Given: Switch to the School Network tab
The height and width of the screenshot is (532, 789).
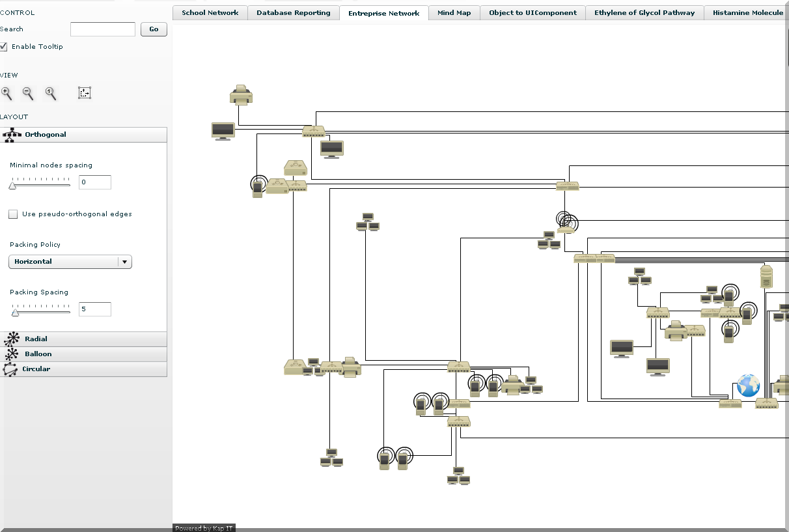Looking at the screenshot, I should (210, 13).
